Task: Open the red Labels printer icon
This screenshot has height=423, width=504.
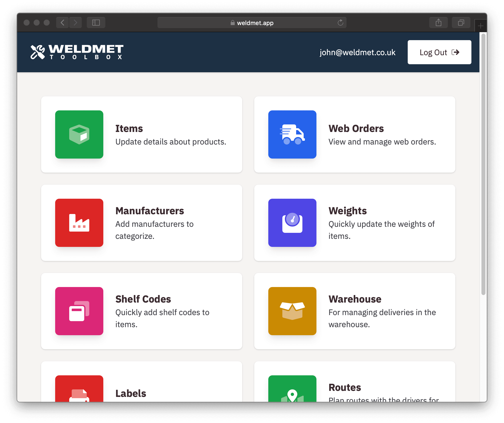Action: (79, 389)
